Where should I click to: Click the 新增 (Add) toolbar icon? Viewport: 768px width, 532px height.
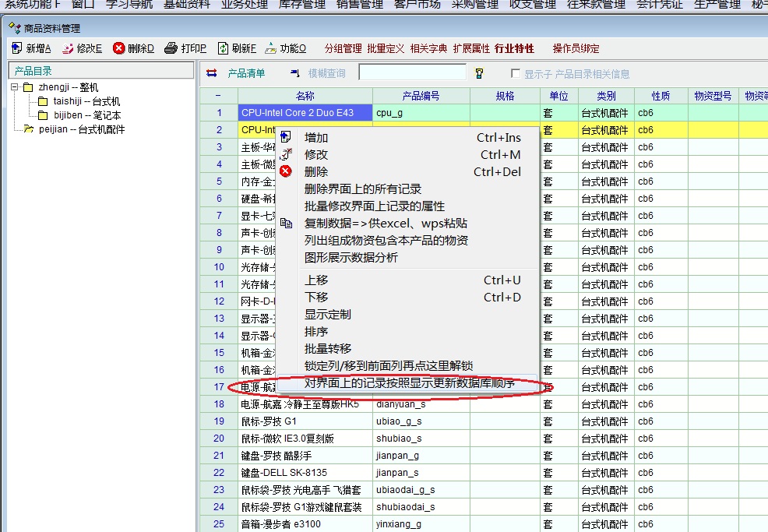17,48
